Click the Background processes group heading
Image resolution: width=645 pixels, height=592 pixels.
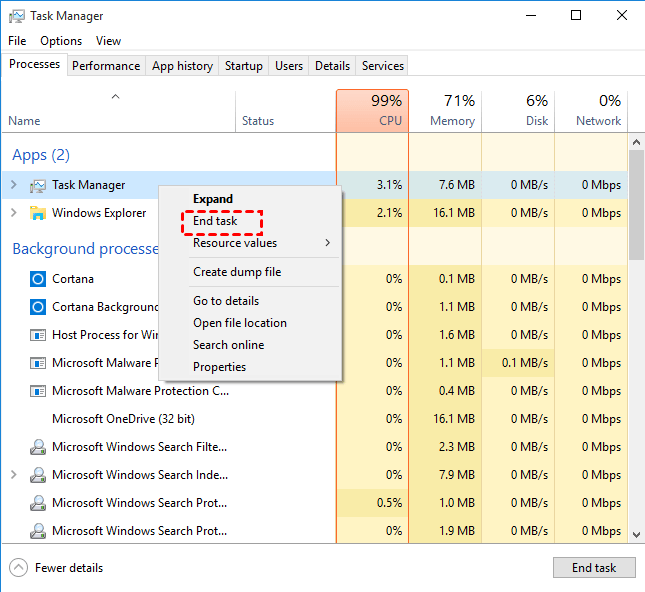(85, 249)
